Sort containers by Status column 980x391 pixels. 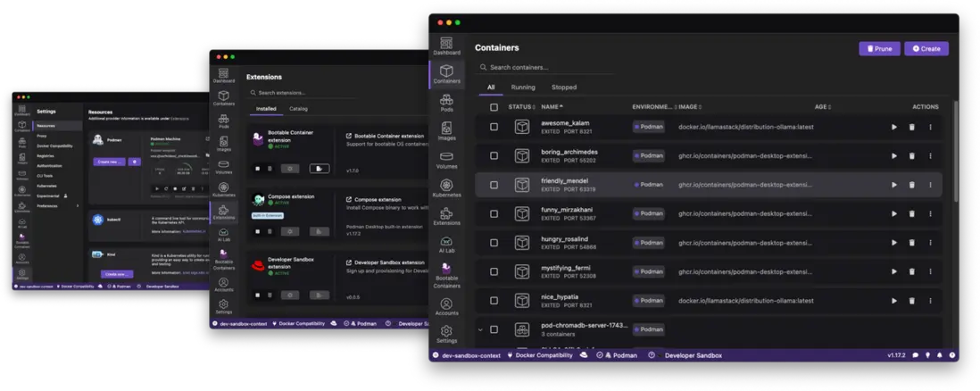pyautogui.click(x=522, y=107)
